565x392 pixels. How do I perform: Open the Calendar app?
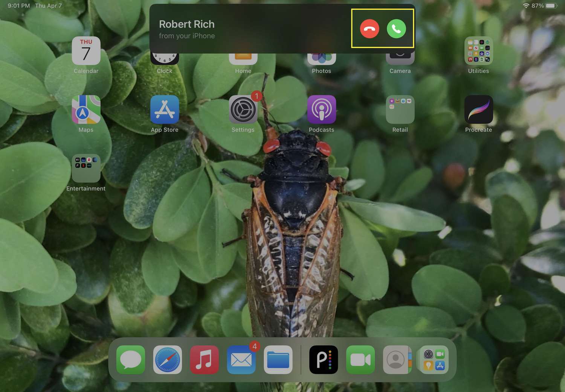[x=86, y=51]
